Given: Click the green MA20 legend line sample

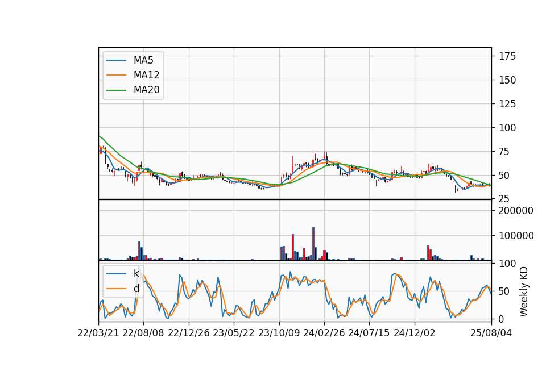Looking at the screenshot, I should [x=116, y=90].
